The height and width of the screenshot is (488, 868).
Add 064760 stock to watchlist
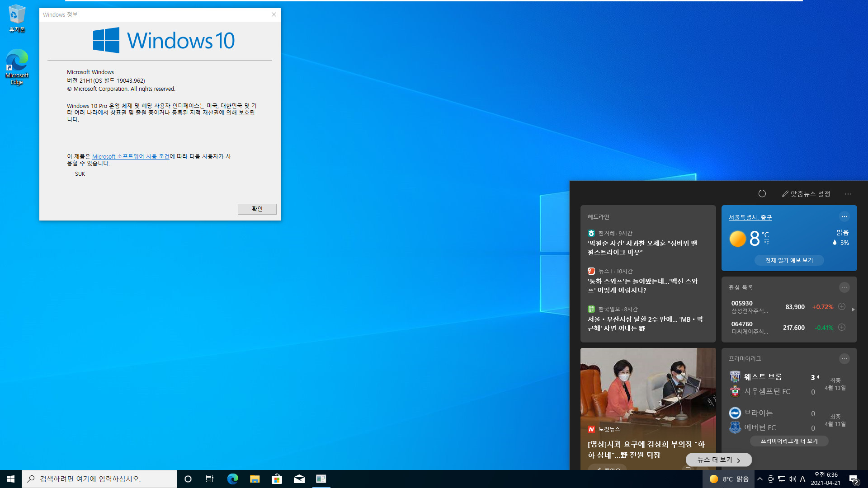point(842,327)
